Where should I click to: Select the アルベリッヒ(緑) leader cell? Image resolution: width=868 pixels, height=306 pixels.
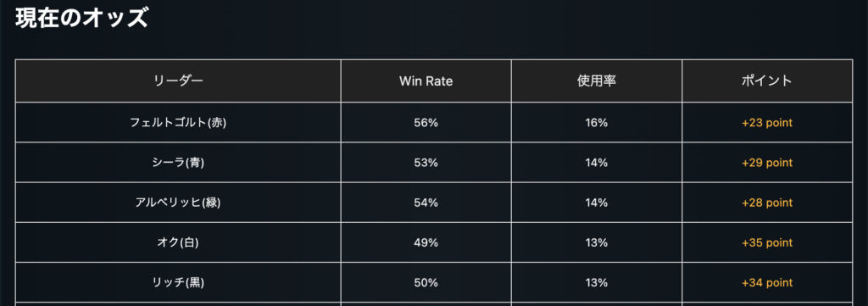coord(178,203)
